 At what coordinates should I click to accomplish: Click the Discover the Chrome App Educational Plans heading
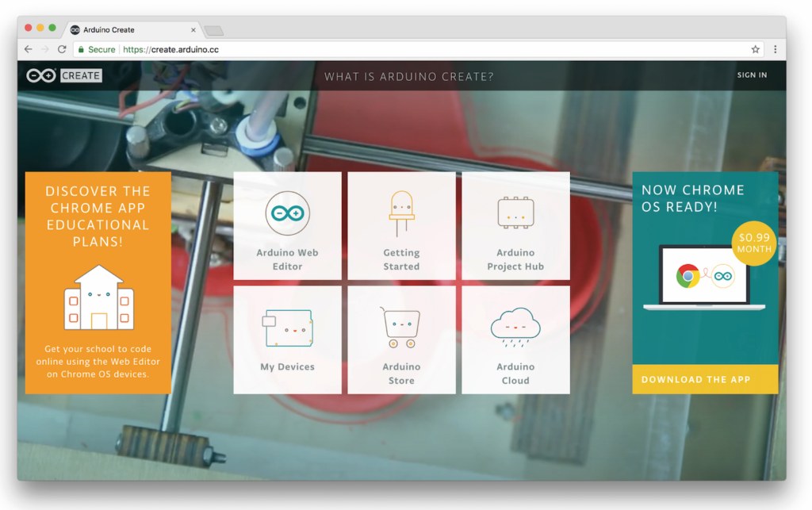98,216
